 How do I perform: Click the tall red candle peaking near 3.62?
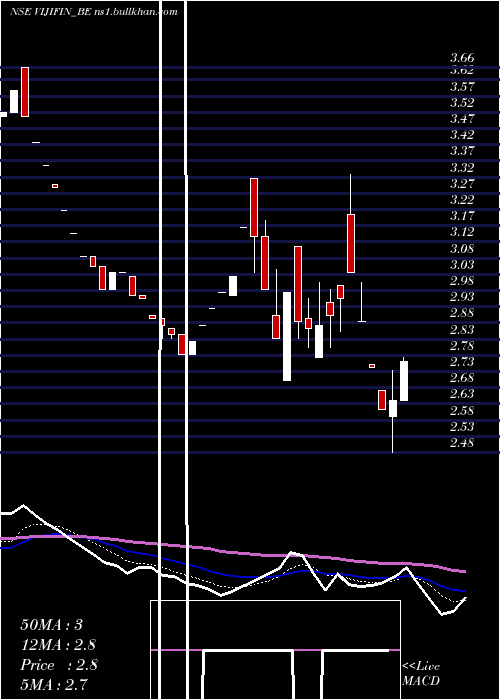25,92
